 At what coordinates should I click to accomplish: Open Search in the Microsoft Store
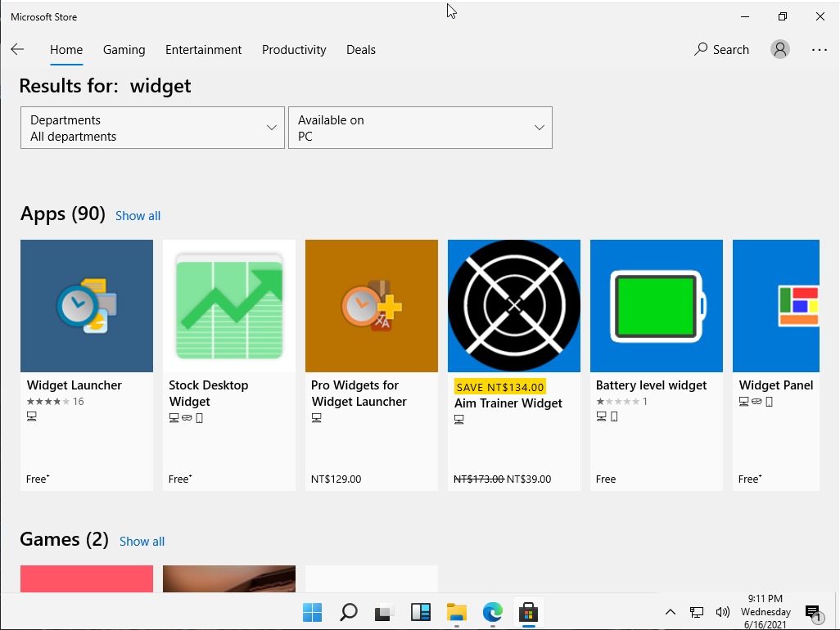(720, 49)
